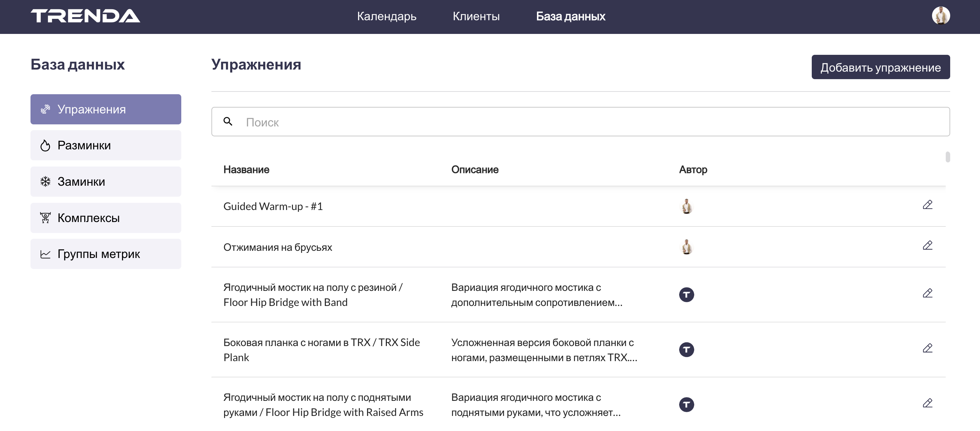This screenshot has width=980, height=431.
Task: Click the search magnifier icon
Action: pos(228,121)
